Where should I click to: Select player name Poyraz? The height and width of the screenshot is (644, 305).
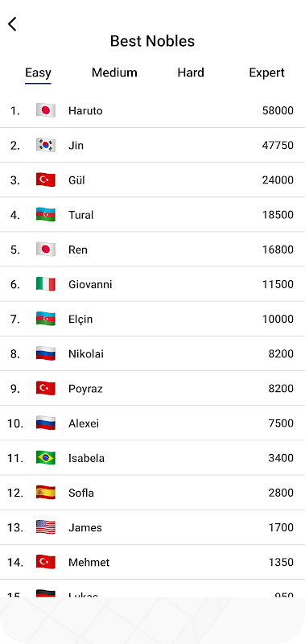[85, 389]
